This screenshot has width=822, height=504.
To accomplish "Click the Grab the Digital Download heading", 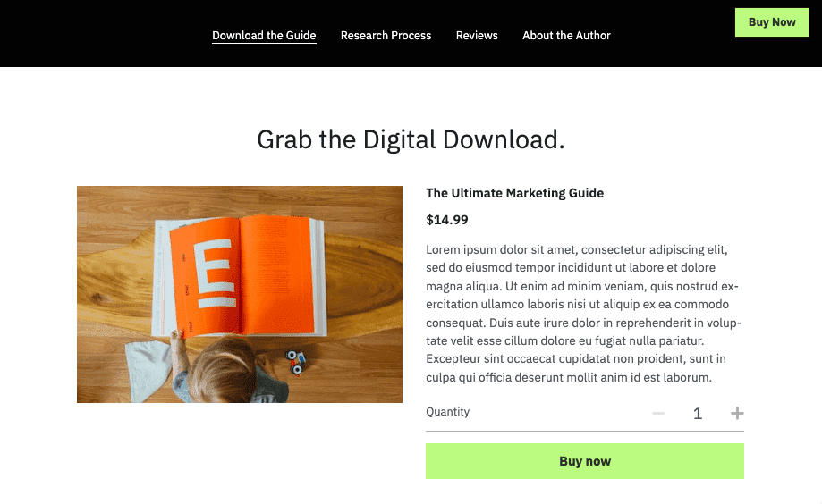I will coord(411,139).
